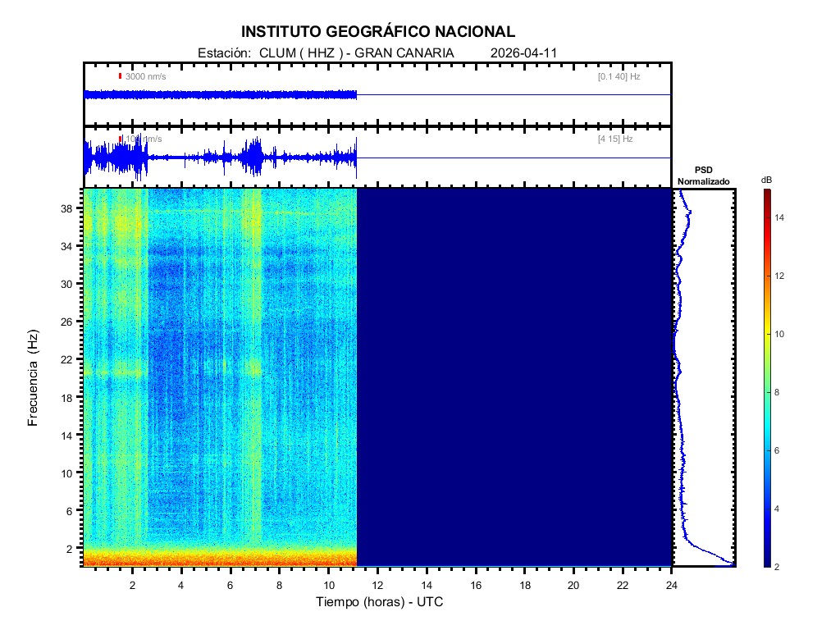840x630 pixels.
Task: Click the PSD Normalizado panel heading
Action: coord(703,176)
